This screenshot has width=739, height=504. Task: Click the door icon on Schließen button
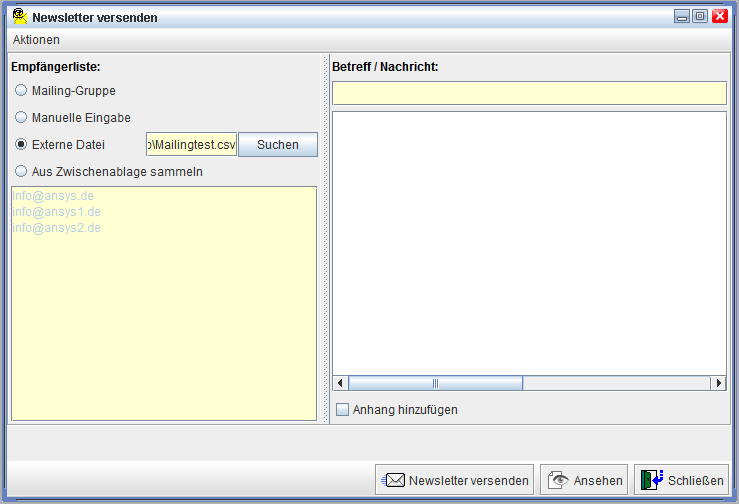[652, 480]
